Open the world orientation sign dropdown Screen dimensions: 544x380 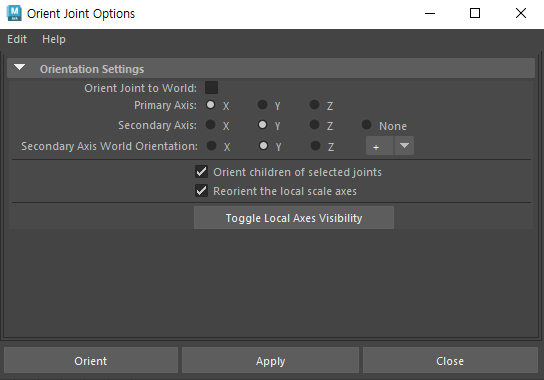click(x=390, y=146)
